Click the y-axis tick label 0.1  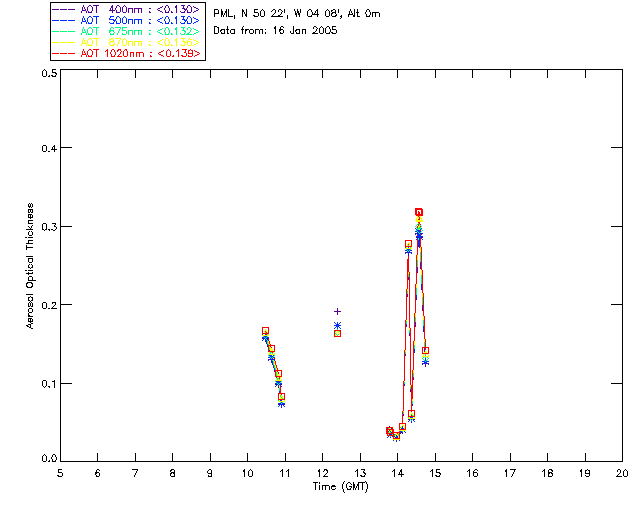49,383
